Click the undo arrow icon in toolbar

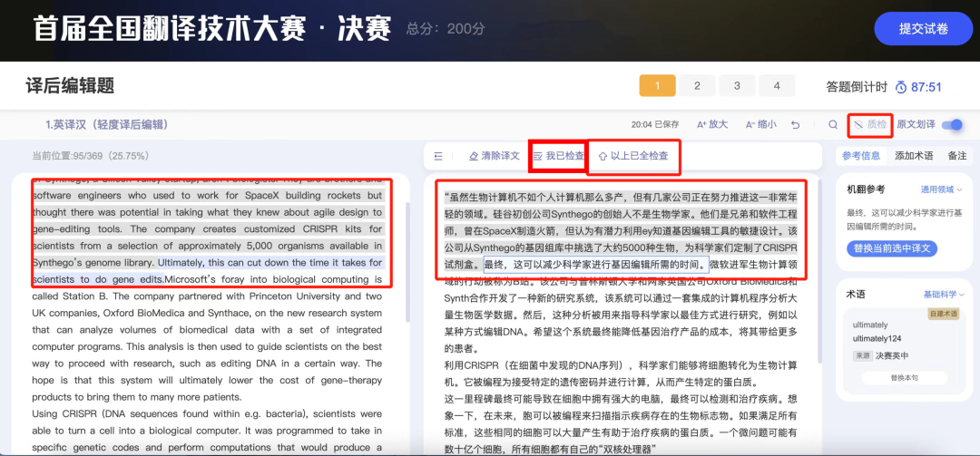point(796,125)
